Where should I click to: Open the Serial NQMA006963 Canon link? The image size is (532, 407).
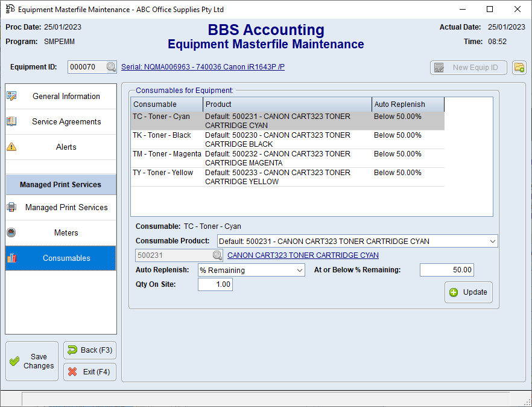pos(203,67)
